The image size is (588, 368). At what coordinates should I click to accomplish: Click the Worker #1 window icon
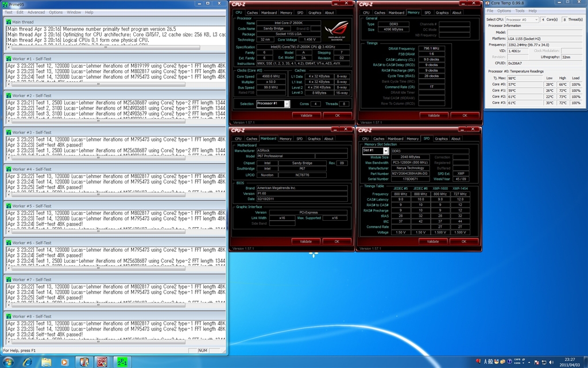pos(9,59)
